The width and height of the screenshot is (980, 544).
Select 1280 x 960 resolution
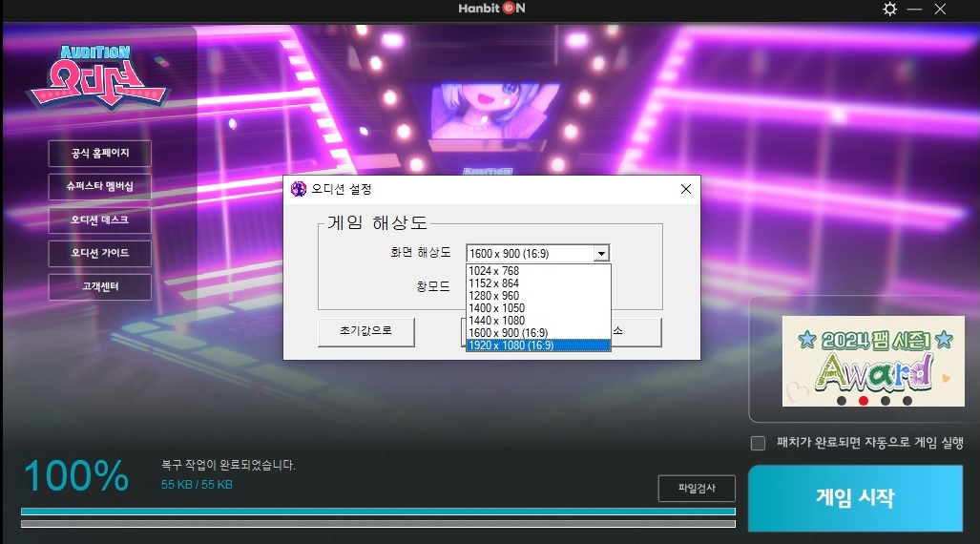(x=538, y=296)
